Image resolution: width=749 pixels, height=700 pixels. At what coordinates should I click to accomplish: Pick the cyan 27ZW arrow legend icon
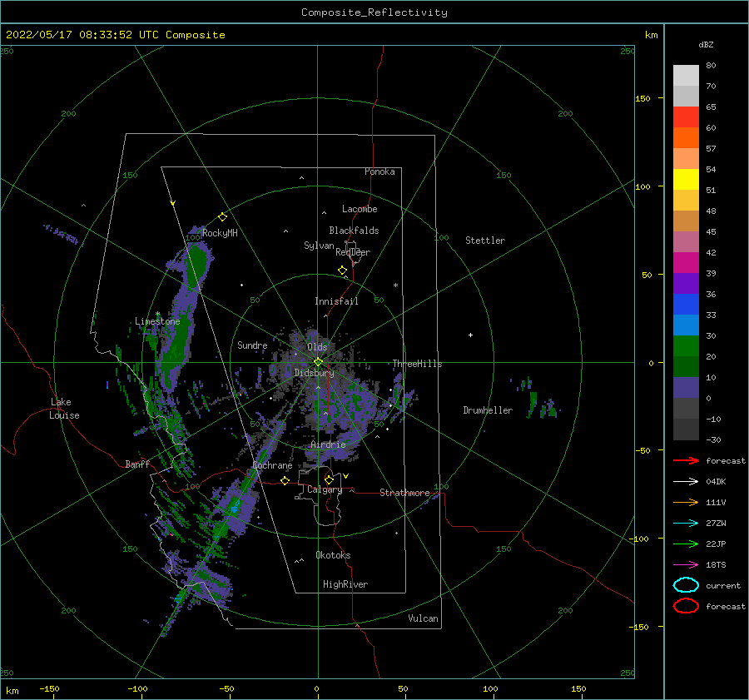point(686,524)
